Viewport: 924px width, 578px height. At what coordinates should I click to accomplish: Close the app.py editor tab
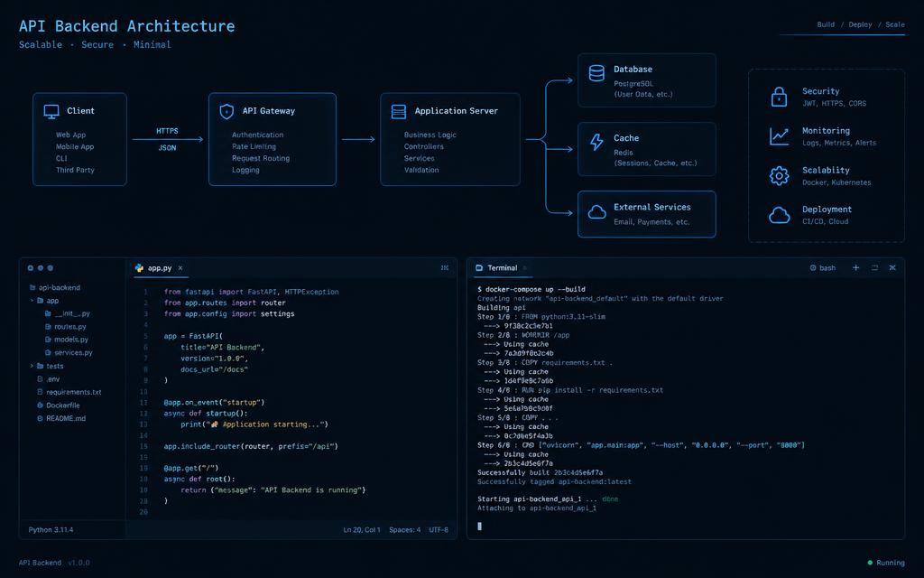(x=180, y=267)
